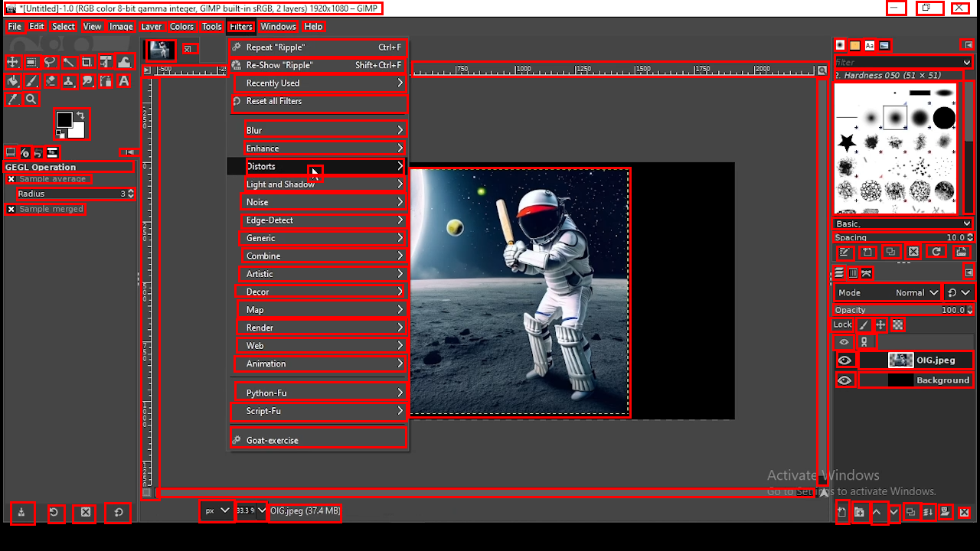Viewport: 980px width, 551px height.
Task: Hide the OIG.jpeg layer
Action: (x=844, y=360)
